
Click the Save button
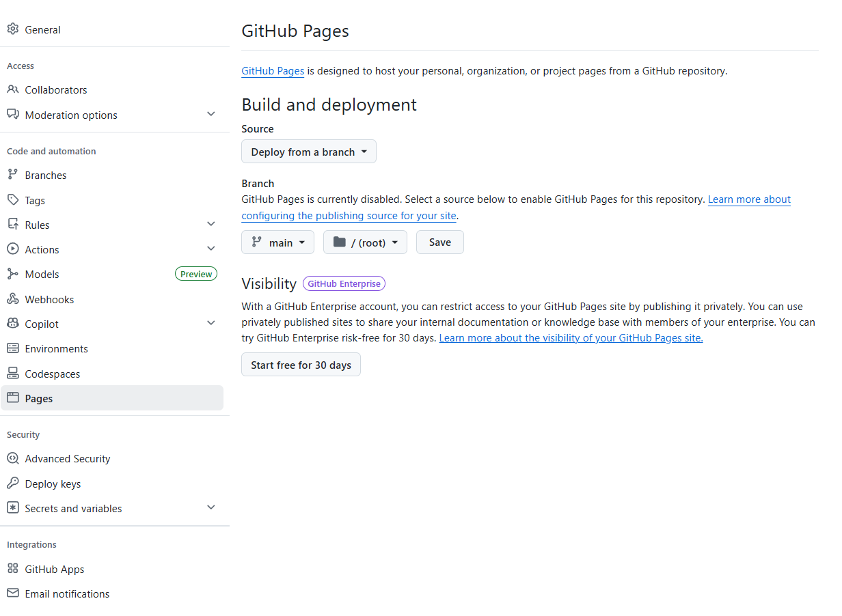(x=439, y=242)
